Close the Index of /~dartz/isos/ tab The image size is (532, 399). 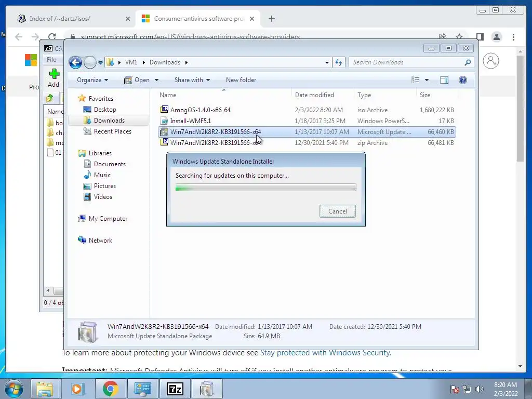click(128, 19)
